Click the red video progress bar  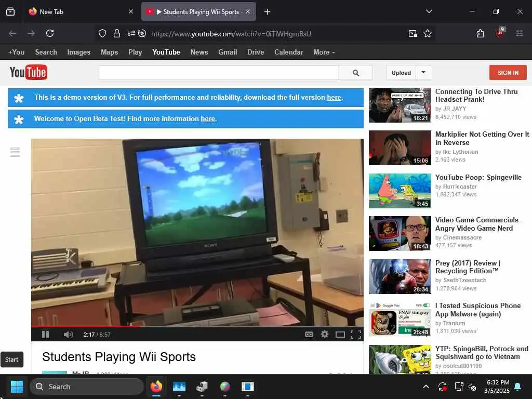pyautogui.click(x=85, y=326)
